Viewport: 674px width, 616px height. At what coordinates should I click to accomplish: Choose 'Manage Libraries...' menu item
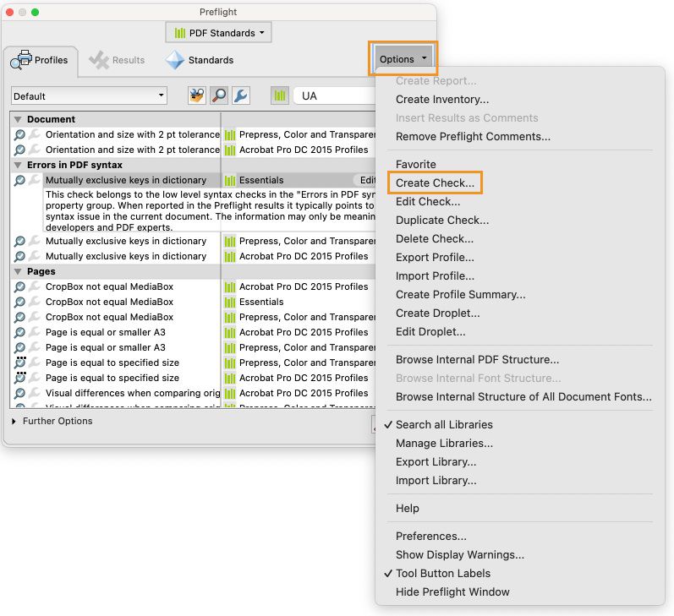pyautogui.click(x=444, y=444)
